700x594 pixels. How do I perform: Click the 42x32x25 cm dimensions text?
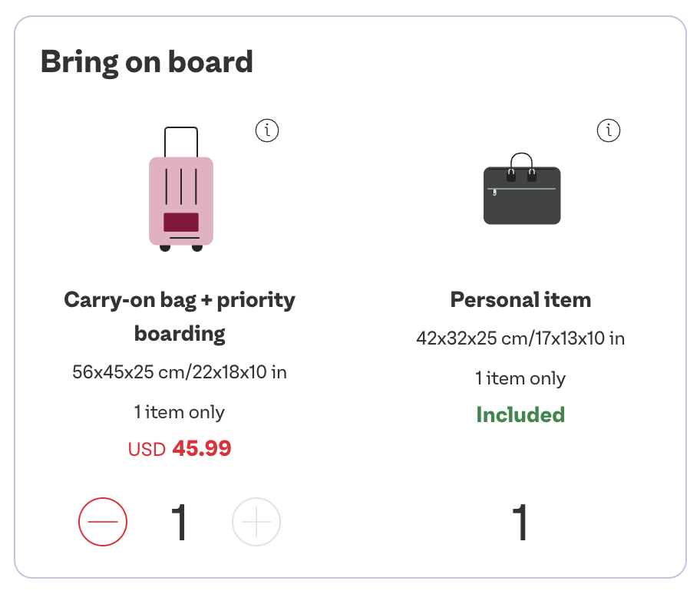(x=520, y=338)
